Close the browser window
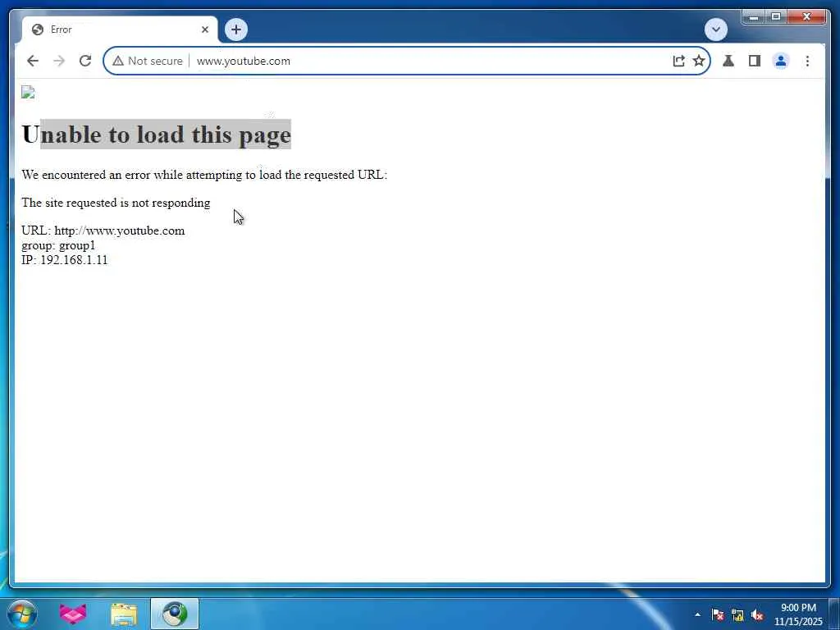Image resolution: width=840 pixels, height=630 pixels. [807, 17]
